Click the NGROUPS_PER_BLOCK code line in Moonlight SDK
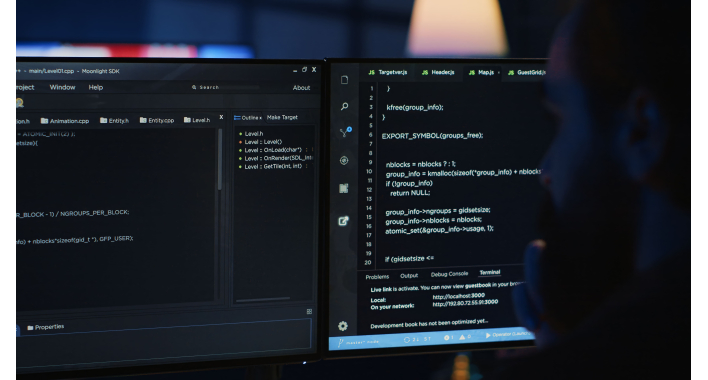 click(72, 213)
